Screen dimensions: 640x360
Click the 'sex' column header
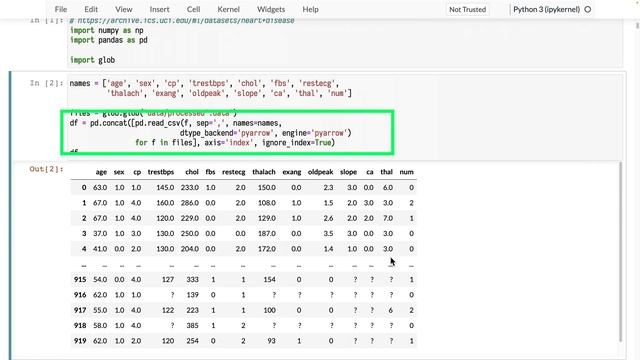[119, 172]
